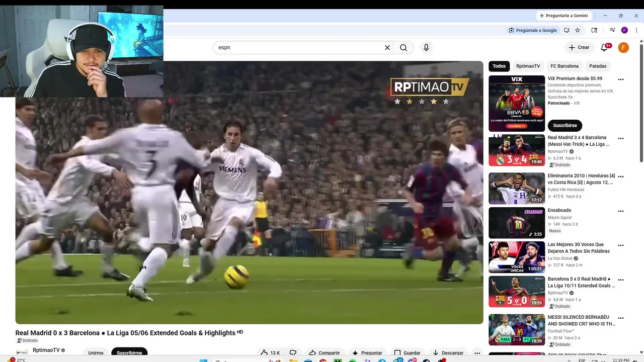644x362 pixels.
Task: Click Unirme button
Action: pos(96,353)
